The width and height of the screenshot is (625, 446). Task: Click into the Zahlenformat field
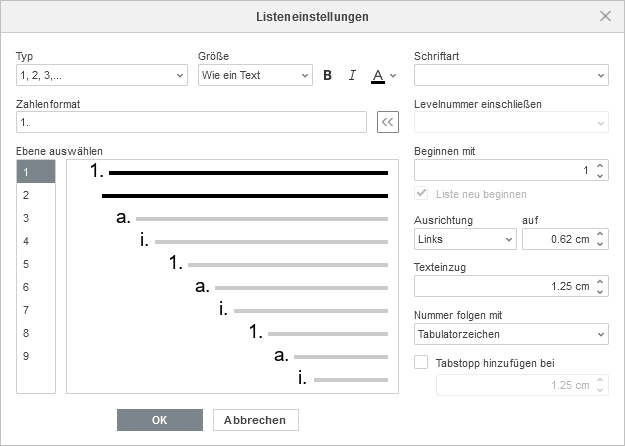pyautogui.click(x=191, y=122)
